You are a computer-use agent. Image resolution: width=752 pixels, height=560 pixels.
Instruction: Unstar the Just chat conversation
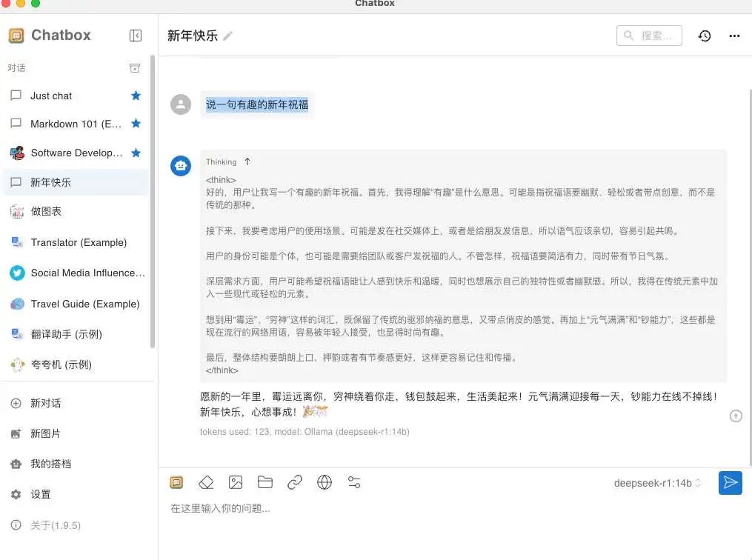click(x=136, y=96)
